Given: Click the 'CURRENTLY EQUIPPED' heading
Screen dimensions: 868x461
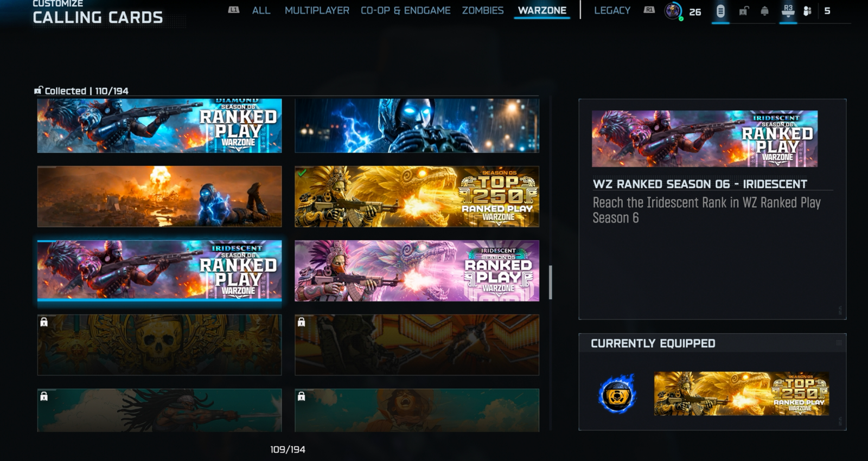Looking at the screenshot, I should tap(653, 343).
